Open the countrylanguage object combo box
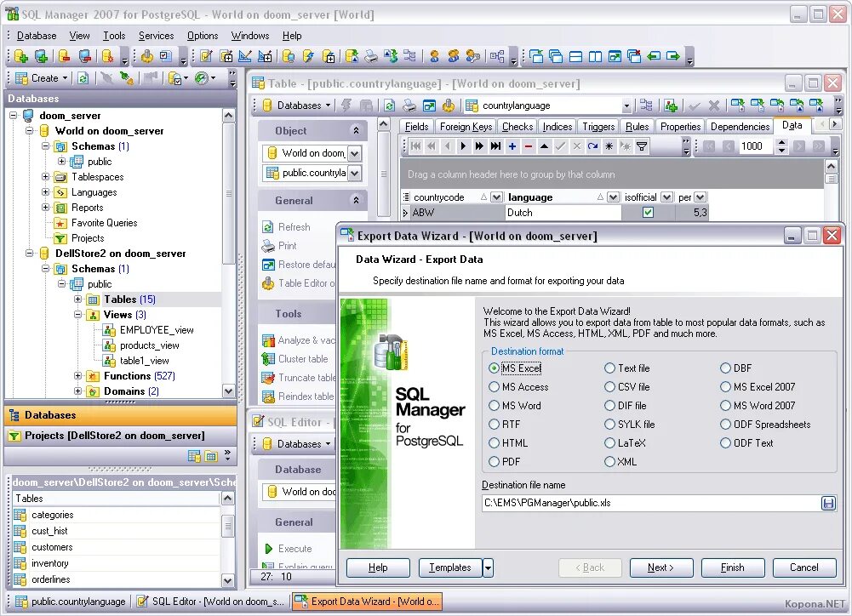The image size is (852, 616). (x=627, y=106)
